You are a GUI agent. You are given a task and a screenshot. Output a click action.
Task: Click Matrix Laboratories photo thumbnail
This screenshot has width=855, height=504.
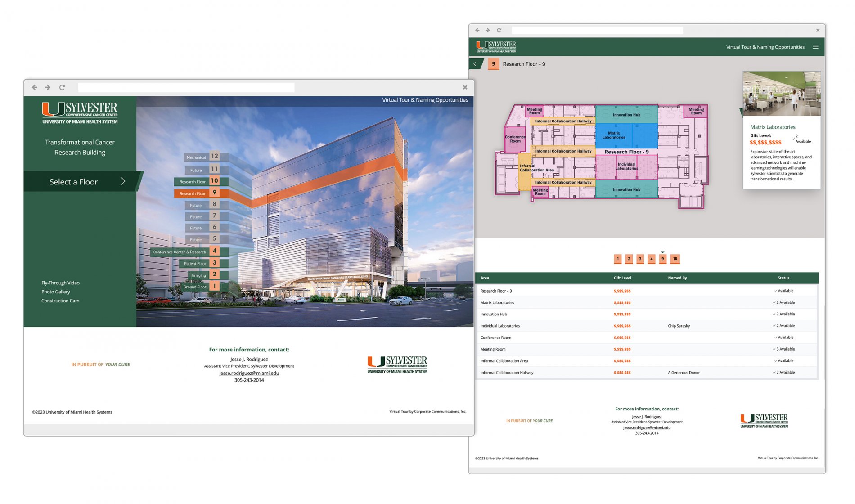pyautogui.click(x=782, y=94)
